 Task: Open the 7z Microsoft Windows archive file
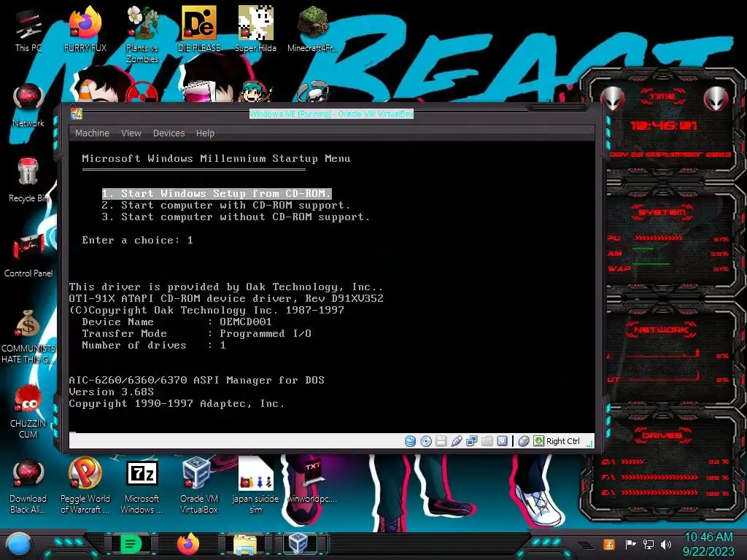(x=142, y=486)
